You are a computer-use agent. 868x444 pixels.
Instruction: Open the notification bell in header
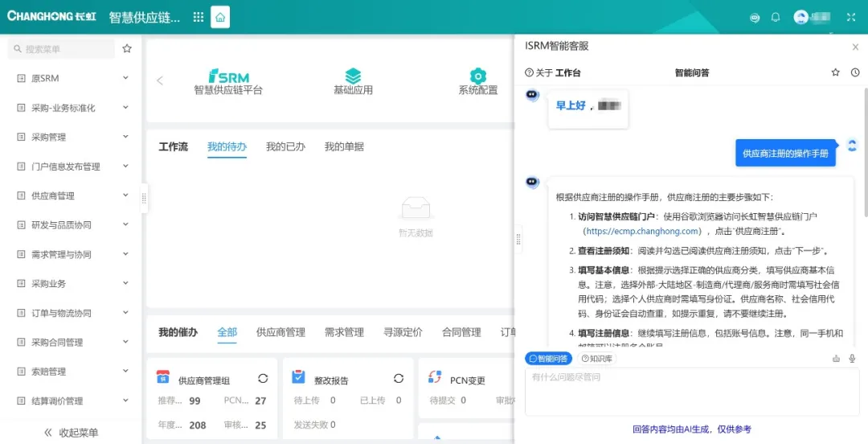click(776, 17)
